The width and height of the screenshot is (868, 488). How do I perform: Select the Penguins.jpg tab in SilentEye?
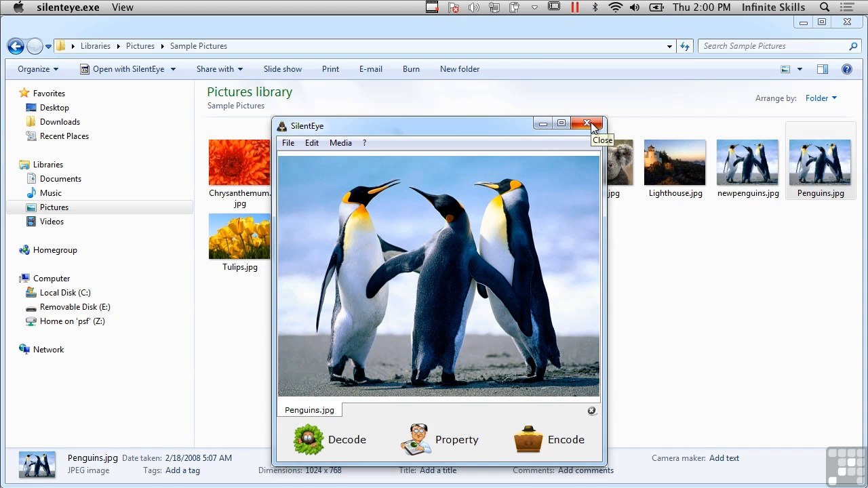pos(309,410)
